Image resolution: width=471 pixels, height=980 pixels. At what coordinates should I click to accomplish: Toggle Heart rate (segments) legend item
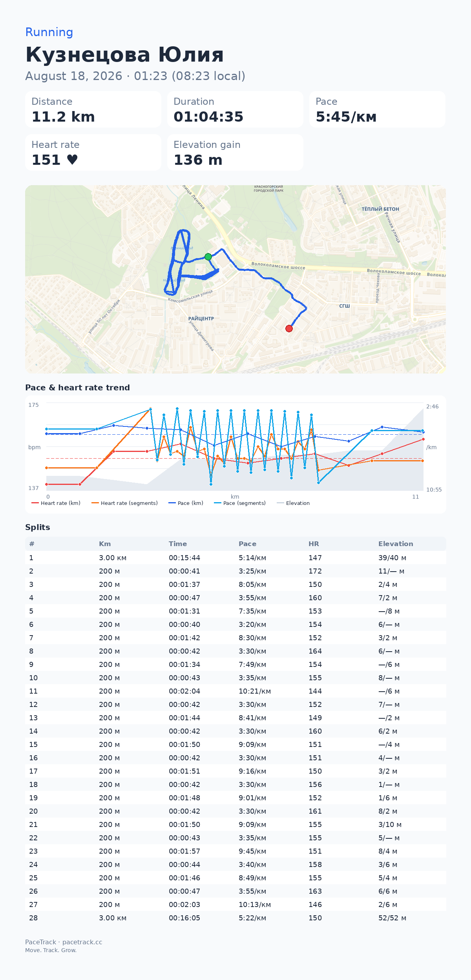124,503
